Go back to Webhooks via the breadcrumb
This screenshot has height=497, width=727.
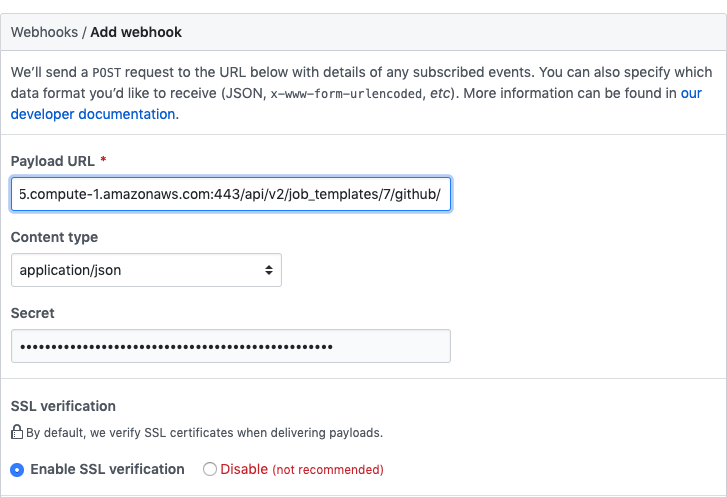click(44, 32)
